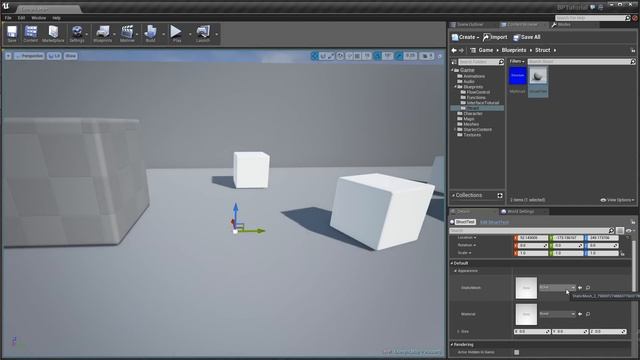Select the Animations folder
640x360 pixels.
point(474,76)
